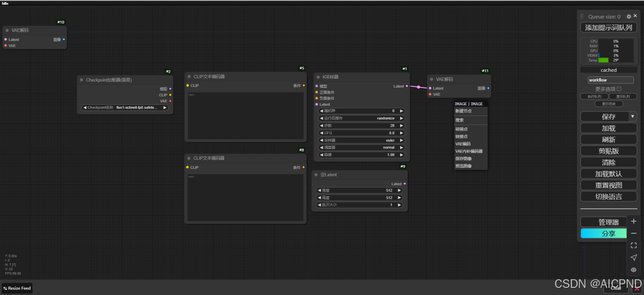The image size is (644, 295).
Task: Click the 正面条件 input socket on K采样器
Action: (317, 92)
